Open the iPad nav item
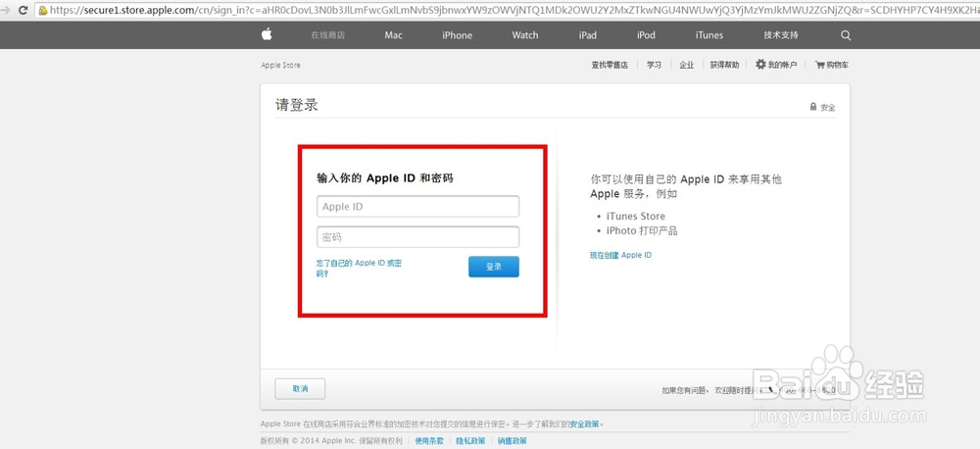 587,35
